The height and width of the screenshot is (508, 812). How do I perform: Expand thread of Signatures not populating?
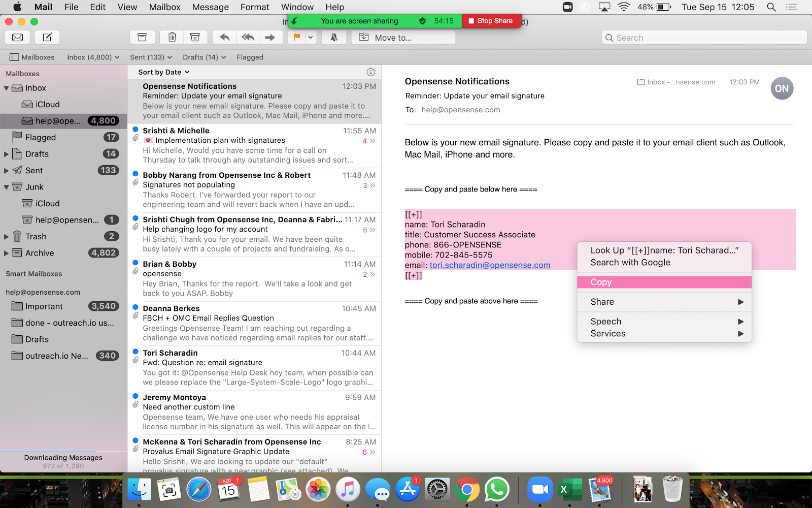(x=369, y=185)
